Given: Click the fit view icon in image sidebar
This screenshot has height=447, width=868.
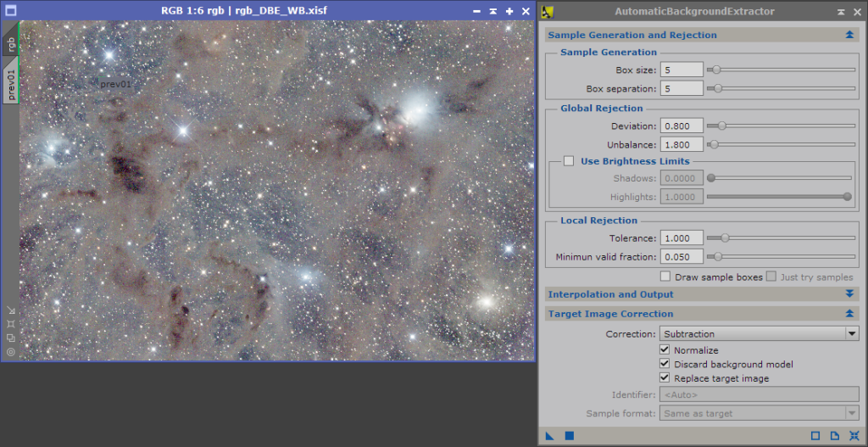Looking at the screenshot, I should 11,323.
